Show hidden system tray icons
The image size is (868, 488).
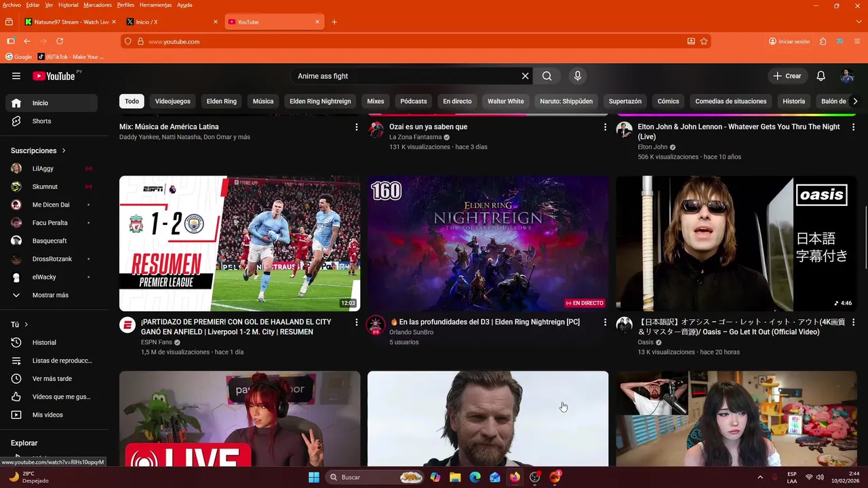(x=759, y=477)
